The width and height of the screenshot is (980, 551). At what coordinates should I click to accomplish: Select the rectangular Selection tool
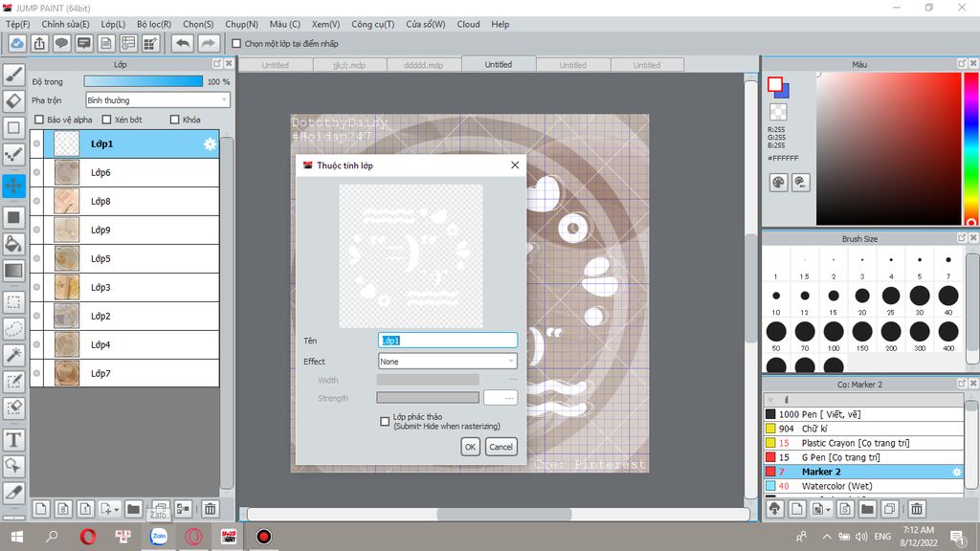coord(13,302)
